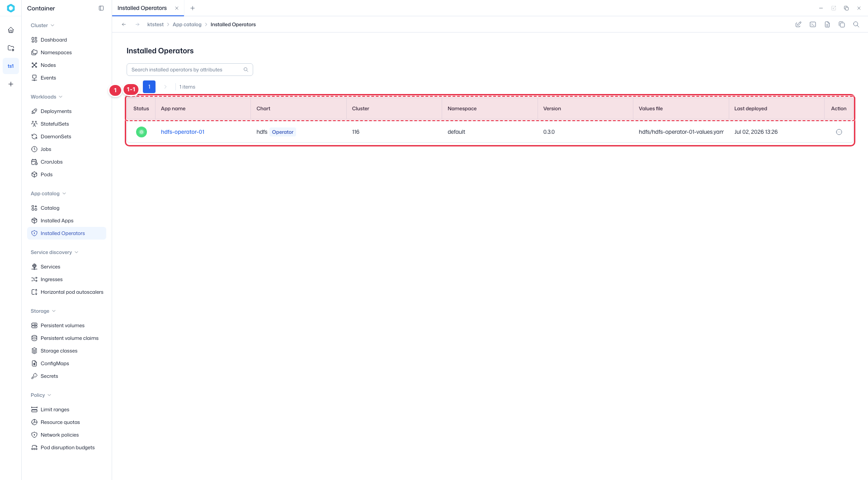Go back using the left arrow
The height and width of the screenshot is (480, 868).
(124, 24)
